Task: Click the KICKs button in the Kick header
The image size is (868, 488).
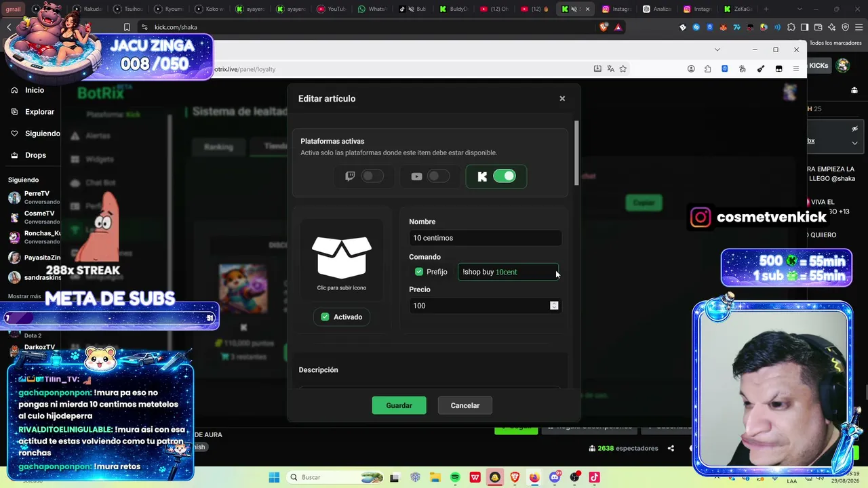Action: pyautogui.click(x=818, y=66)
